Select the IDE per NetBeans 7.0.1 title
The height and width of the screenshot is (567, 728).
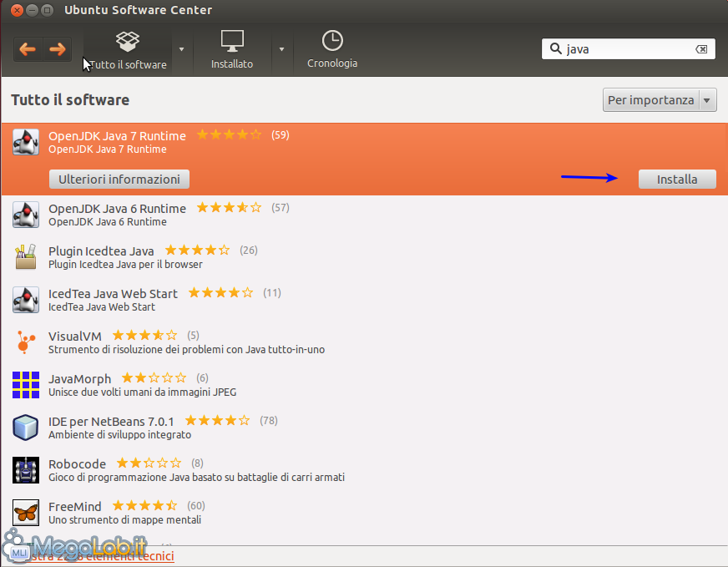(x=111, y=422)
